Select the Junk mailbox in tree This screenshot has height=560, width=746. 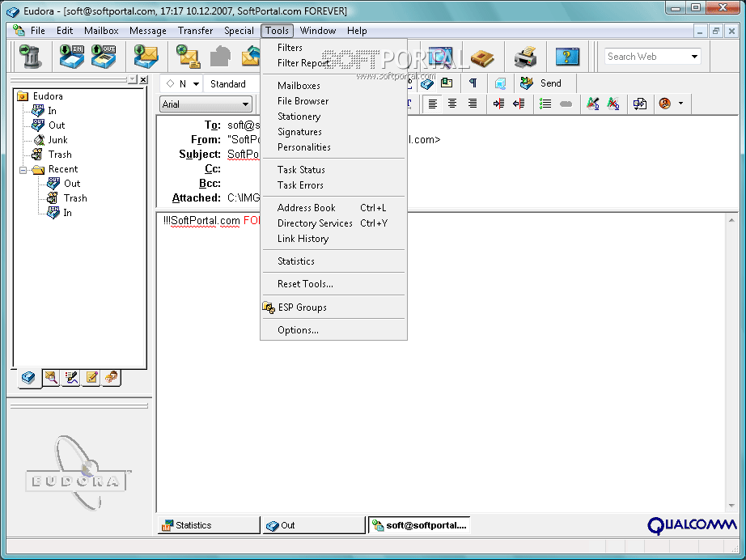point(57,140)
